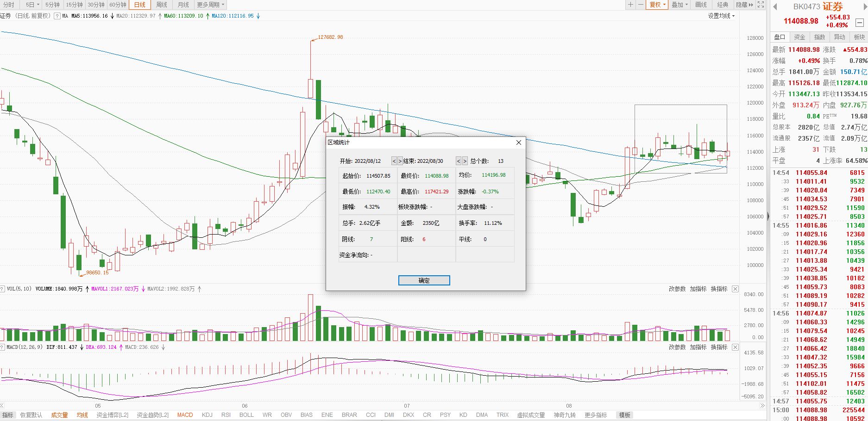Click the 画线 drawing tool button
The width and height of the screenshot is (868, 421).
tap(701, 5)
